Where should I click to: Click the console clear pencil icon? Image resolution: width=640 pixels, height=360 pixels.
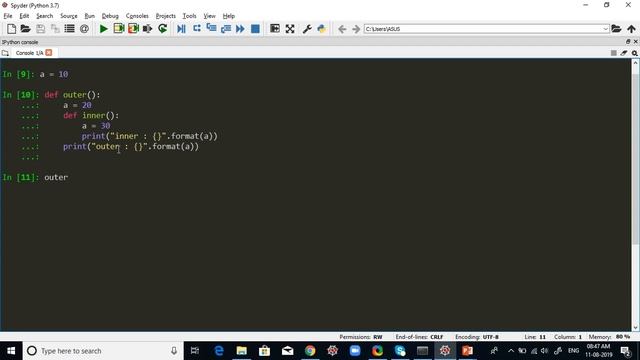point(624,53)
